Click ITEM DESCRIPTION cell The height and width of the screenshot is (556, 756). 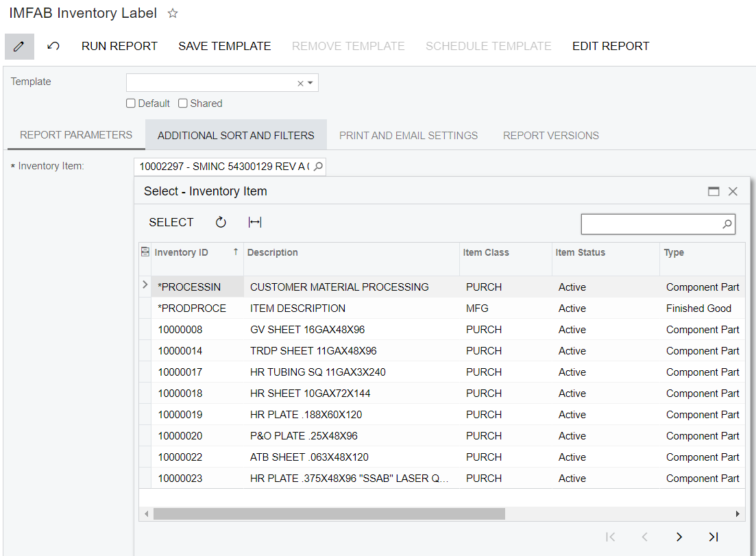[297, 308]
